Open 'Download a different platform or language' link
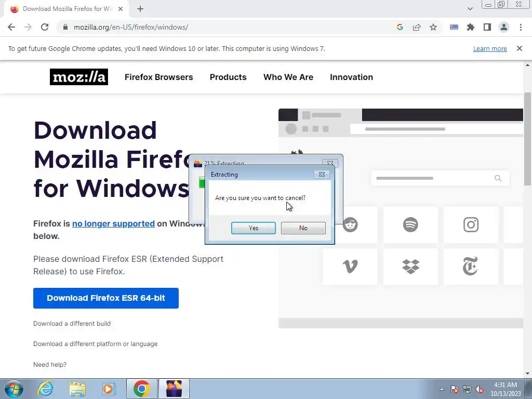 (96, 344)
